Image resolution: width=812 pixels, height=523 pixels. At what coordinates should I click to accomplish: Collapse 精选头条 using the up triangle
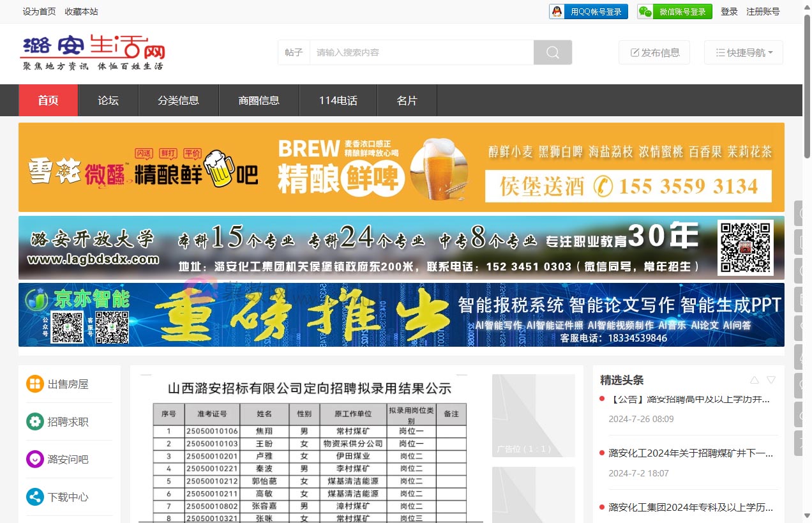755,379
